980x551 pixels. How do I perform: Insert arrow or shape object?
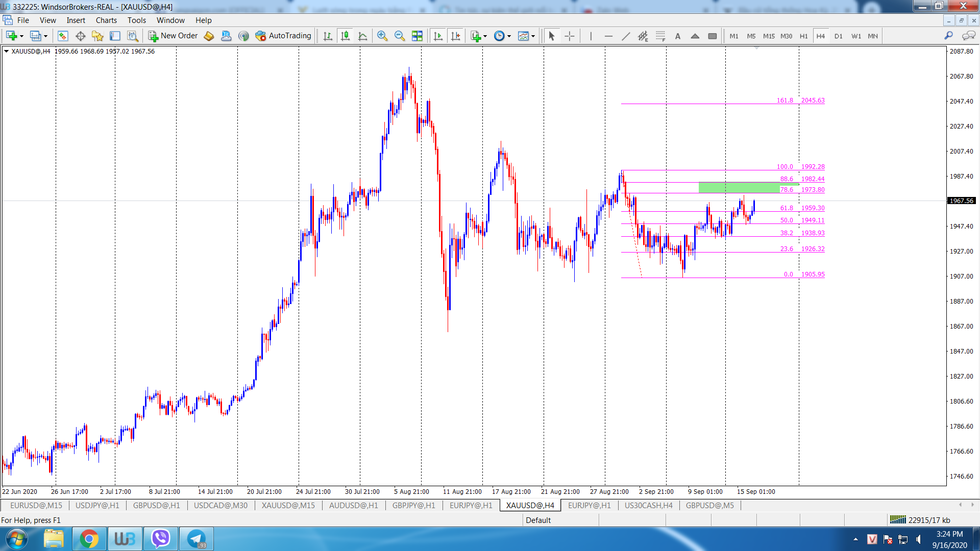pos(695,36)
